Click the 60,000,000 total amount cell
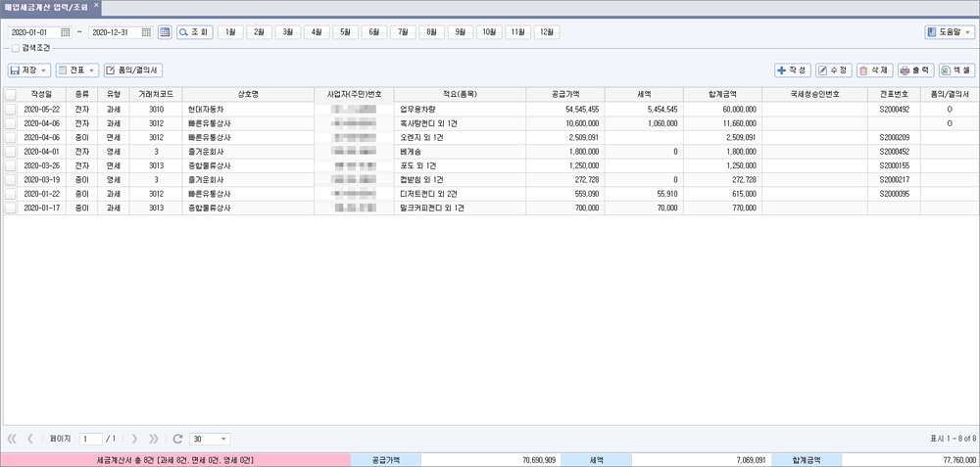 (x=722, y=110)
